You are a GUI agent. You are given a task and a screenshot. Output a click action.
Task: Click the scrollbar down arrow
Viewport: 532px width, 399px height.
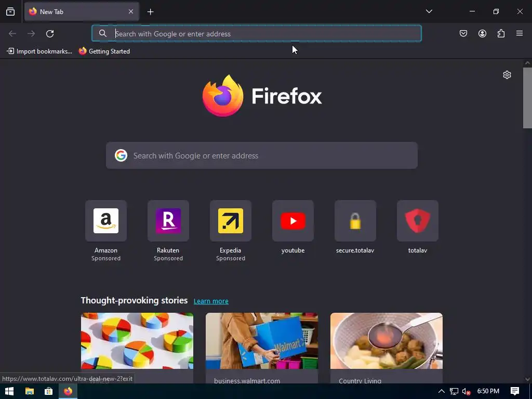[x=527, y=379]
